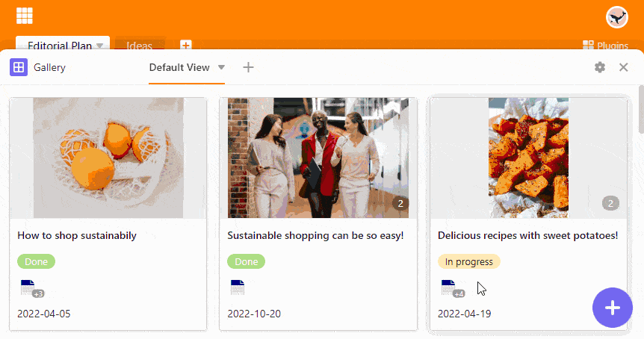The width and height of the screenshot is (644, 339).
Task: Switch to the Ideas table tab
Action: click(x=139, y=46)
